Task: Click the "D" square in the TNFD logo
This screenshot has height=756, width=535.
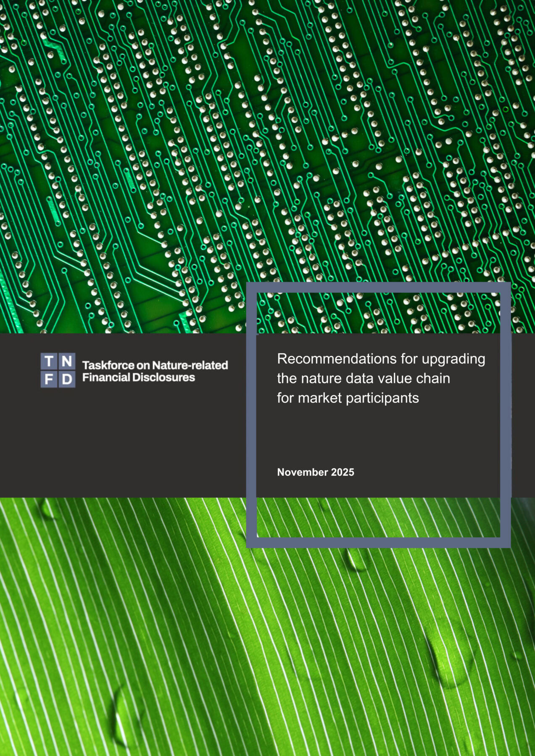Action: pyautogui.click(x=67, y=379)
